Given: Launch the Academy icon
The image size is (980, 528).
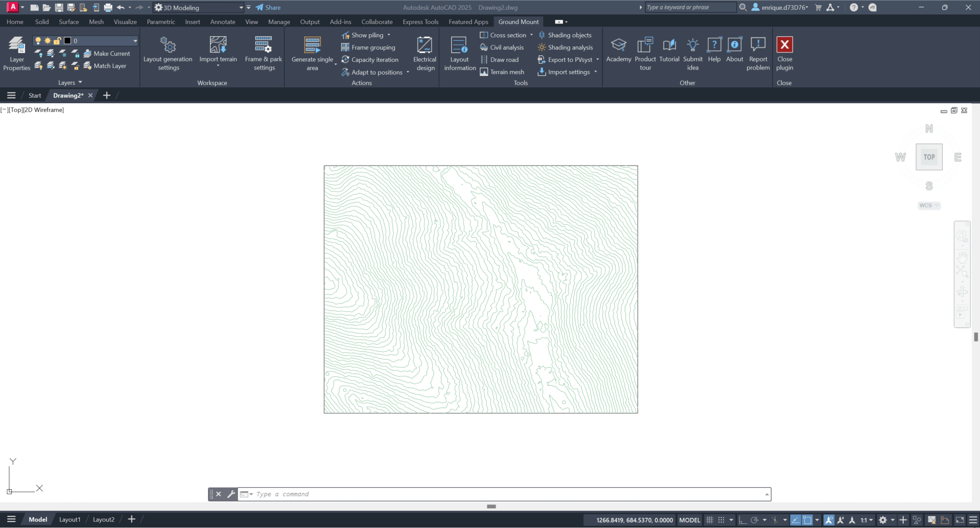Looking at the screenshot, I should pyautogui.click(x=618, y=45).
